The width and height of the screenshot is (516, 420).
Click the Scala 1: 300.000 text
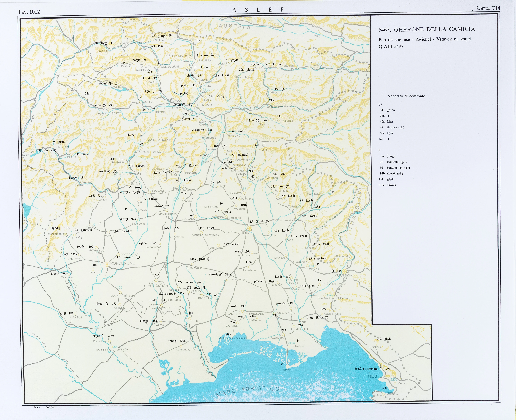[x=44, y=407]
